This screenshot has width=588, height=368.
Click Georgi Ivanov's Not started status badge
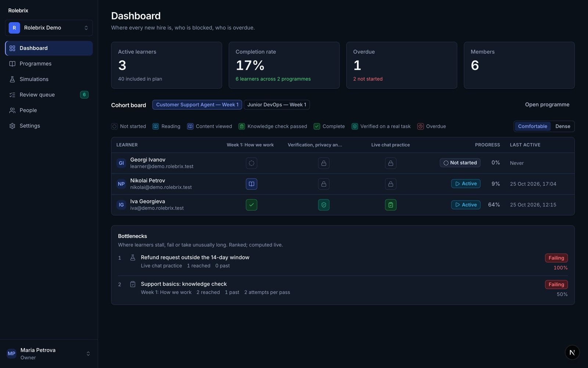coord(460,163)
